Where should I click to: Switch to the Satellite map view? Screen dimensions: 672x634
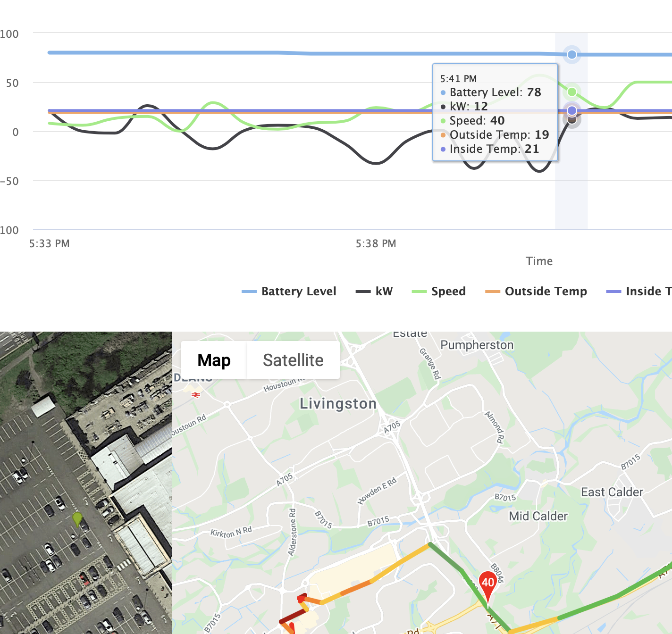tap(293, 360)
